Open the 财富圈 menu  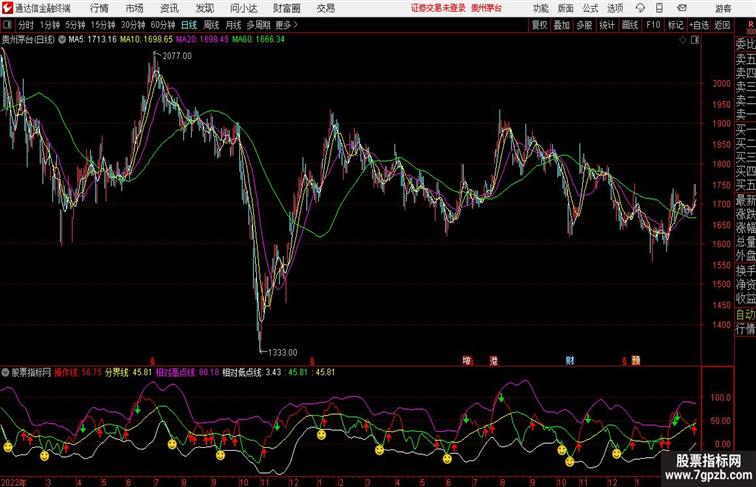click(x=286, y=8)
